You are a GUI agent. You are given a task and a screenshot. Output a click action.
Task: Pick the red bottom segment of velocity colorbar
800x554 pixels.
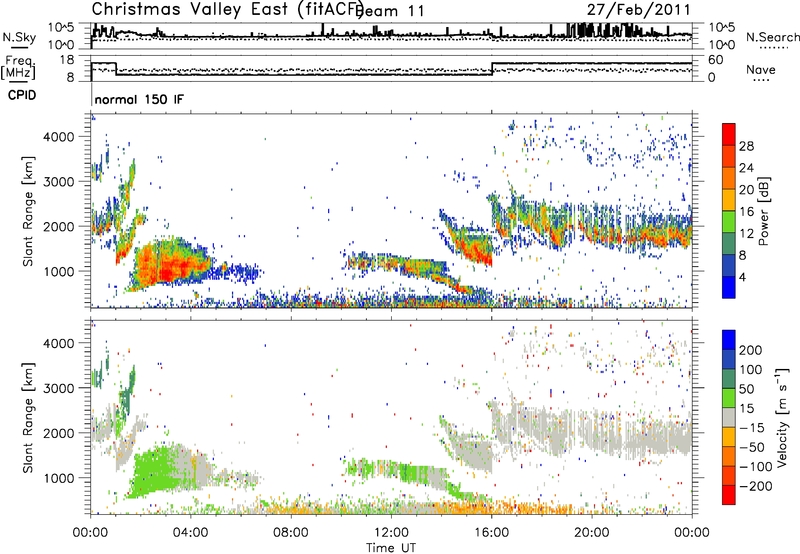729,495
